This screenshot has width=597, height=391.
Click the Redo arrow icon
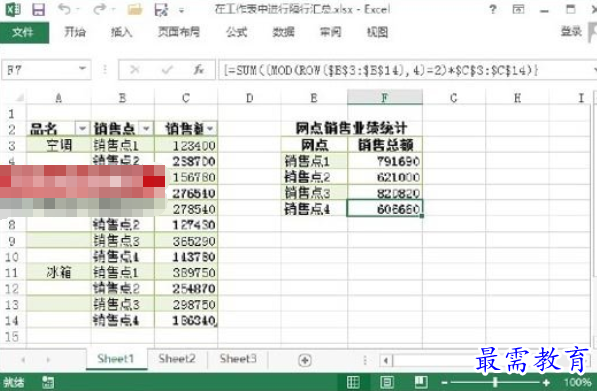point(99,9)
